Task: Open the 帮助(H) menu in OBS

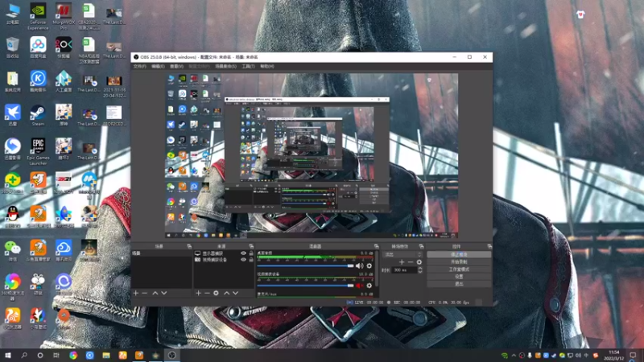Action: 267,67
